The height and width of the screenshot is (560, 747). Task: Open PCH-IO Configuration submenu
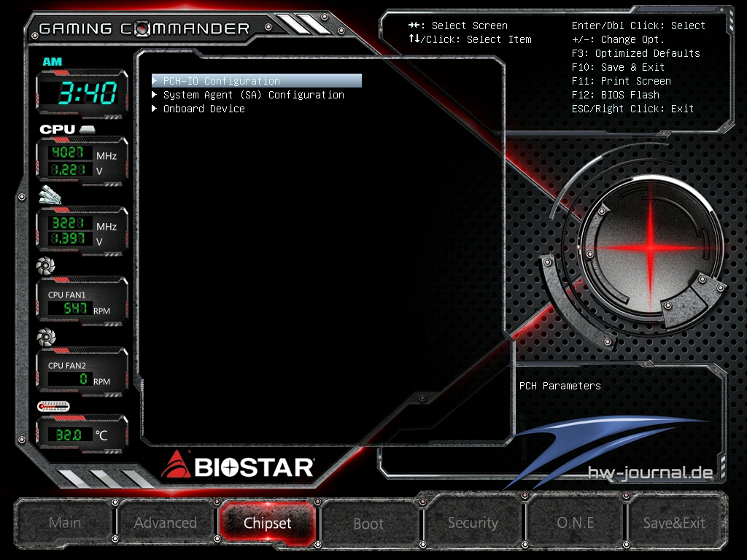257,80
